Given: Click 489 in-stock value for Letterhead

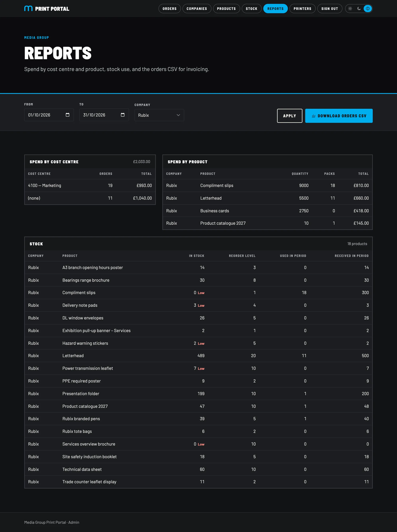Looking at the screenshot, I should tap(201, 356).
